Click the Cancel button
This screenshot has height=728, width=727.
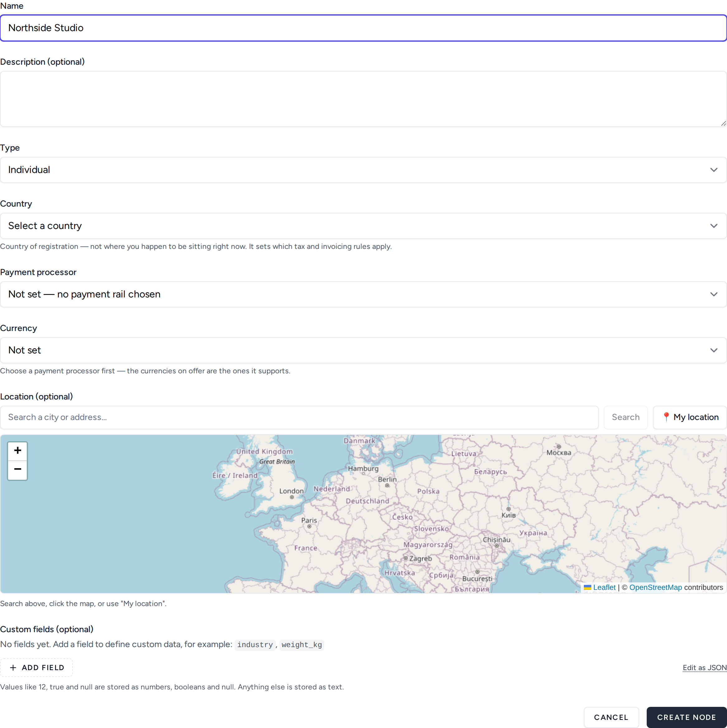[611, 717]
